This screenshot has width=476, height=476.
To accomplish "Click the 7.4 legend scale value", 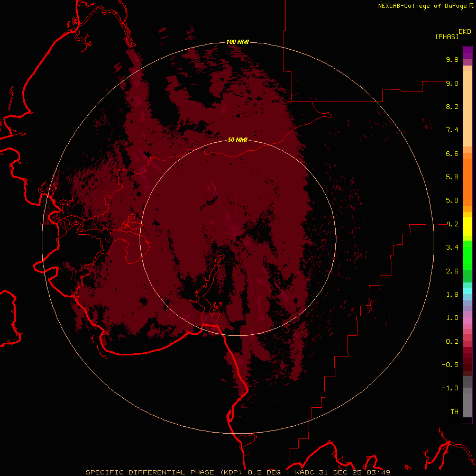I will [x=452, y=130].
